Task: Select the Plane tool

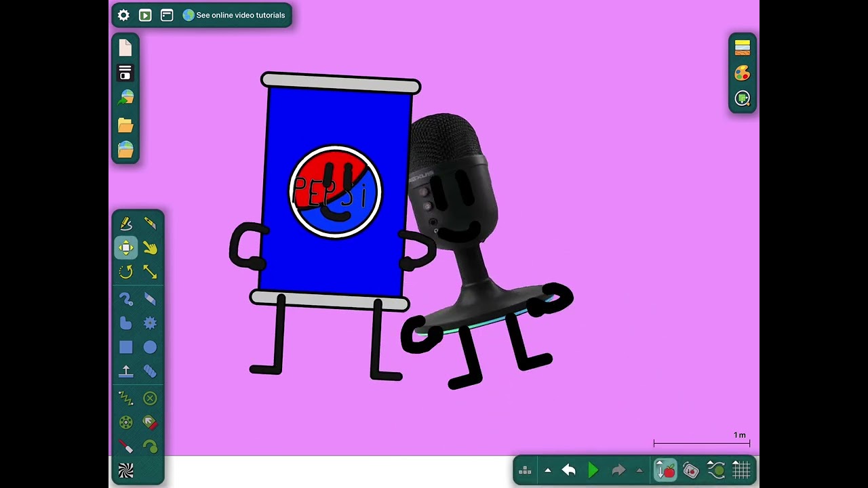Action: pyautogui.click(x=126, y=371)
